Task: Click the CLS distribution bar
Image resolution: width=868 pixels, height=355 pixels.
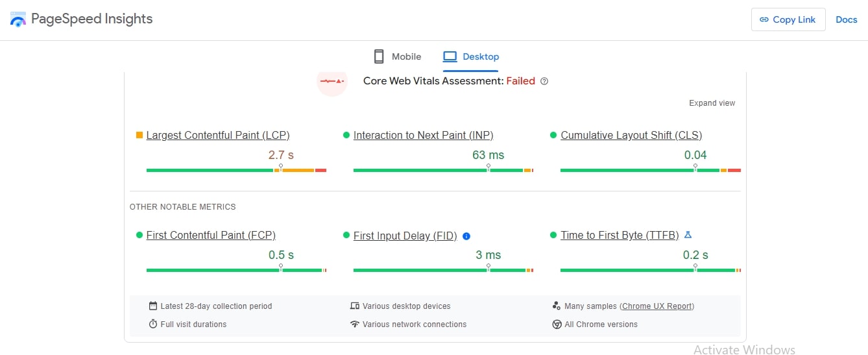Action: tap(651, 170)
